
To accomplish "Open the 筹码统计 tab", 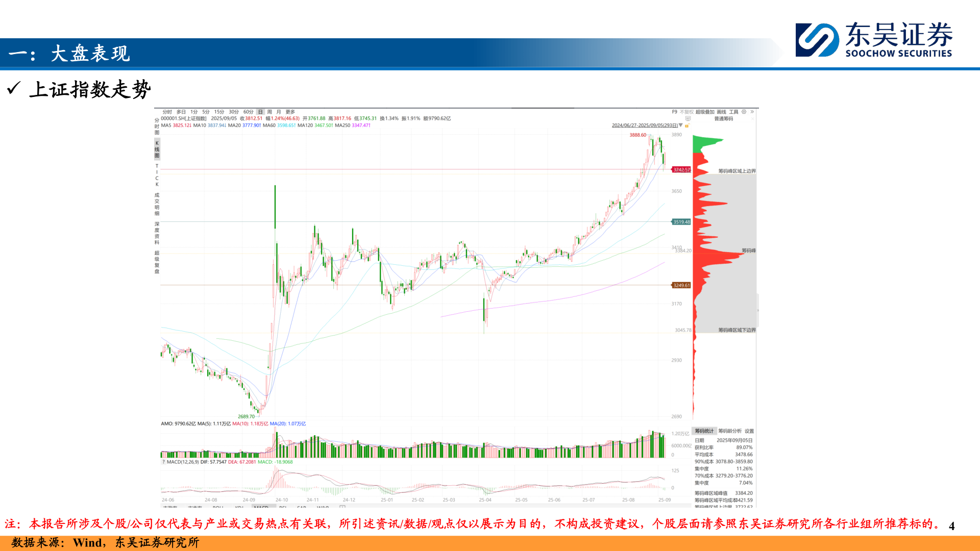I will pyautogui.click(x=704, y=431).
